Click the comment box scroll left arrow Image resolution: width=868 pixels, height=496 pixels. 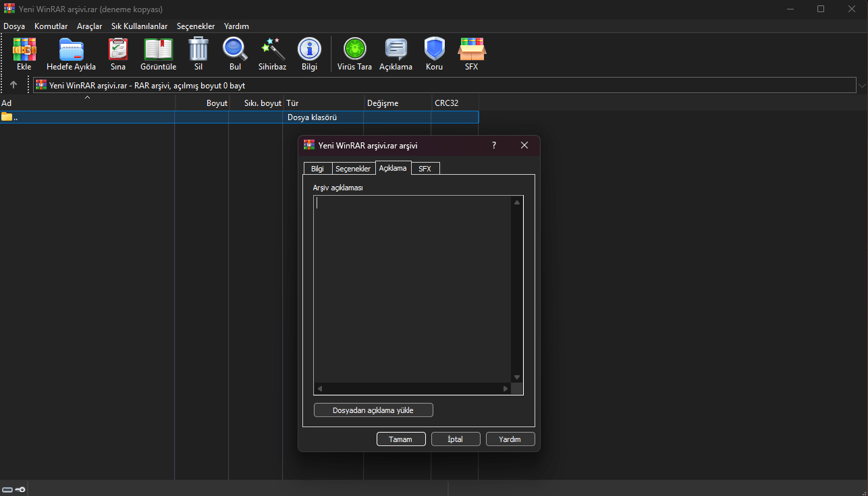click(x=320, y=389)
